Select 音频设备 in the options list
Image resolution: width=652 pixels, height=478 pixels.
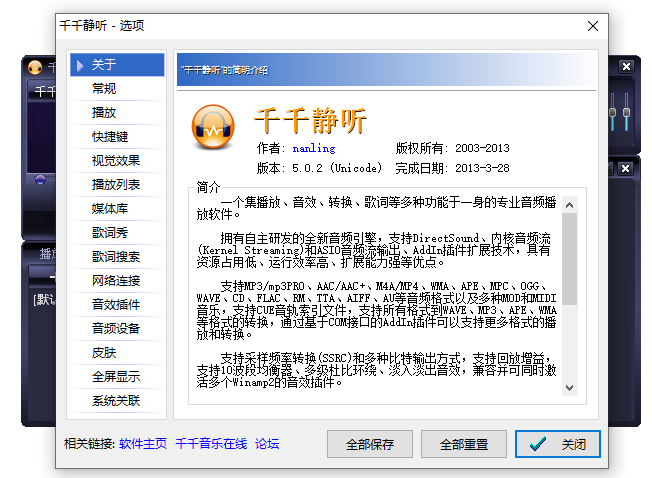(x=116, y=329)
